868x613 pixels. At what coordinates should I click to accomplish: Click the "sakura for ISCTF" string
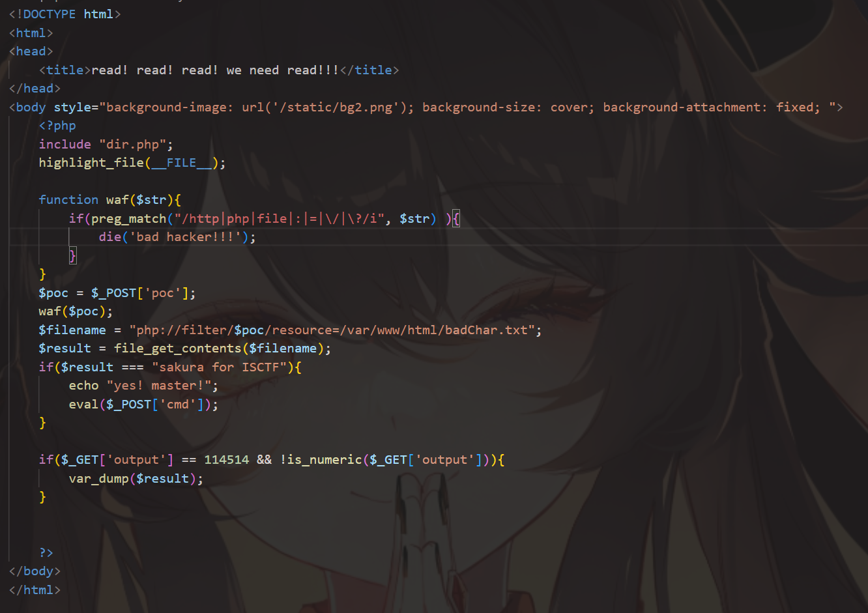click(222, 367)
